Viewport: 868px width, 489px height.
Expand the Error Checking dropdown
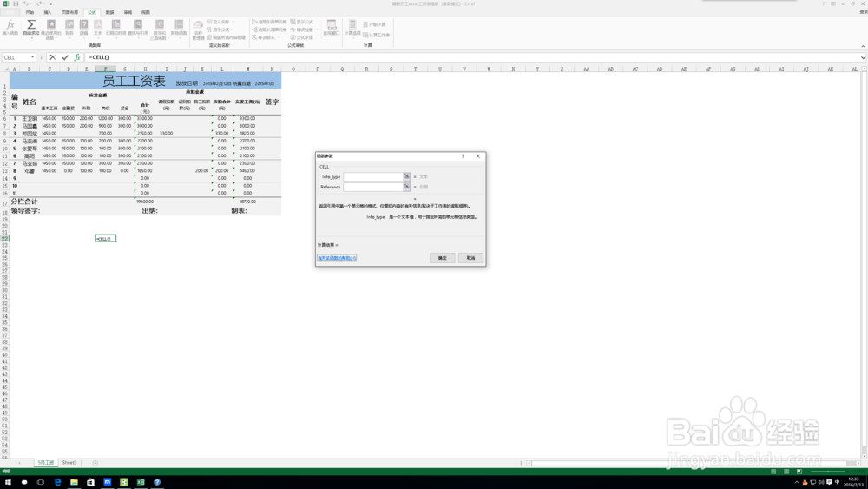pos(317,30)
